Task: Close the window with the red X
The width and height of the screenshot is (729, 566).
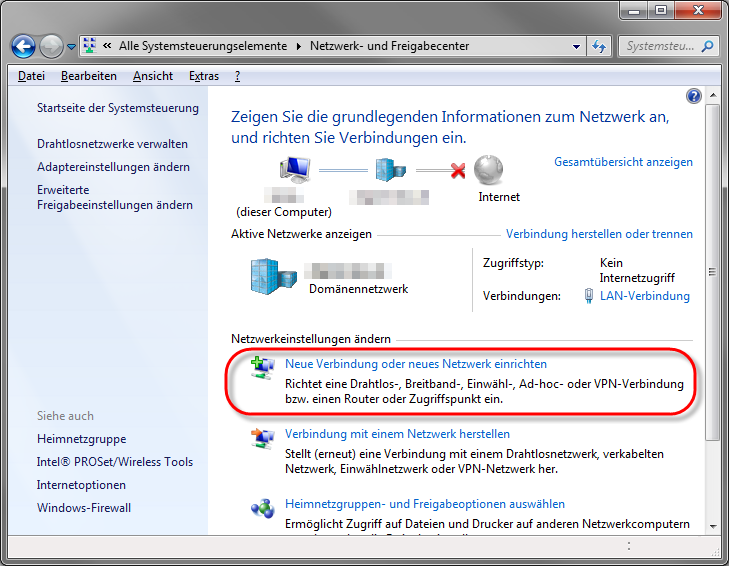Action: [x=698, y=11]
